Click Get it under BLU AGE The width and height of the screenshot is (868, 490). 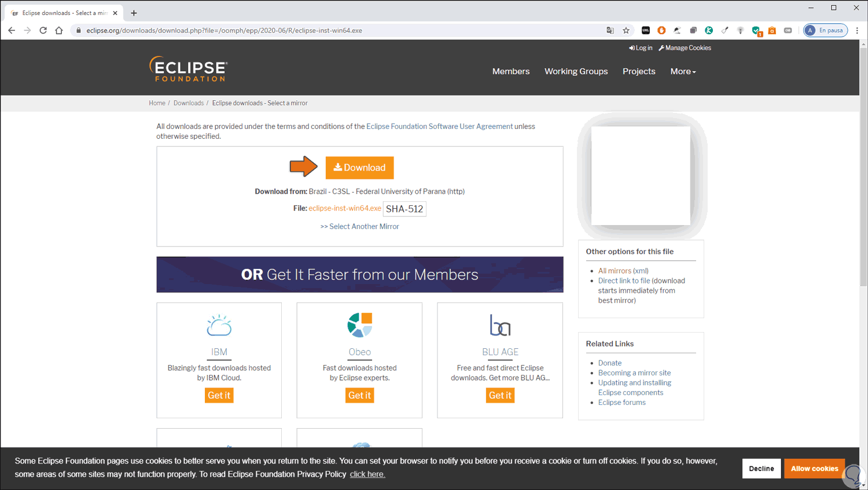click(x=500, y=395)
